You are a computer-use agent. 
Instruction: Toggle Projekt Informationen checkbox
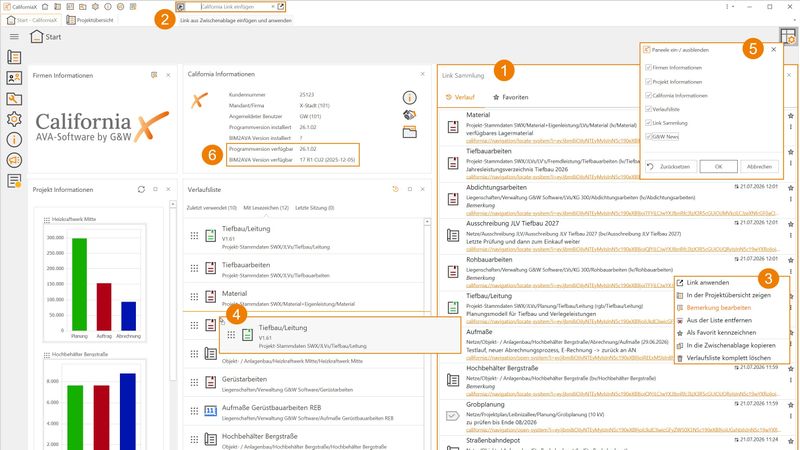coord(648,82)
